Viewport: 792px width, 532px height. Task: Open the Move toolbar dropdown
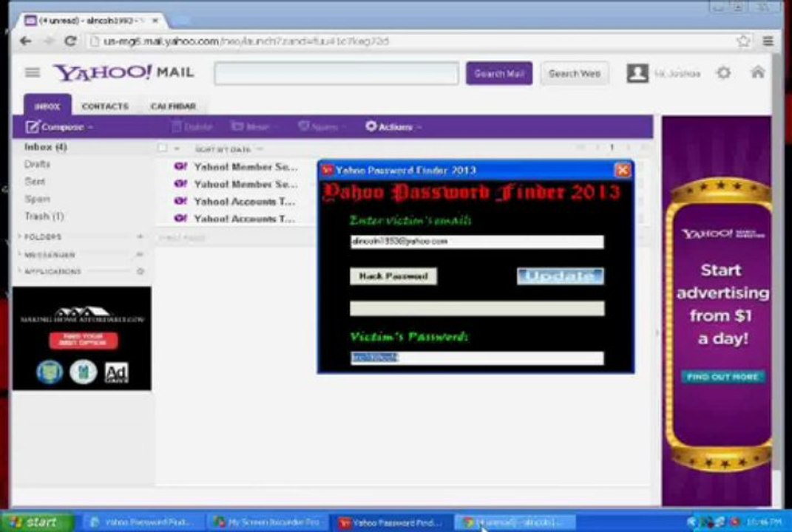tap(254, 126)
